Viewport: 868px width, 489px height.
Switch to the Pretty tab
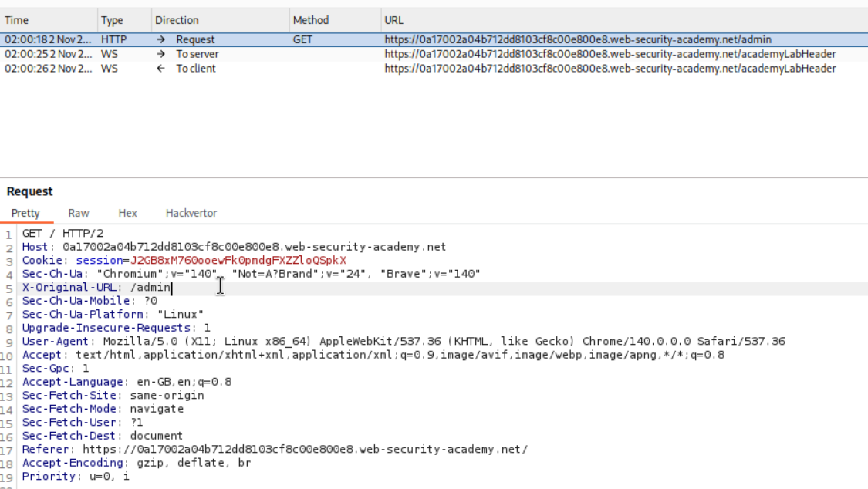(25, 213)
